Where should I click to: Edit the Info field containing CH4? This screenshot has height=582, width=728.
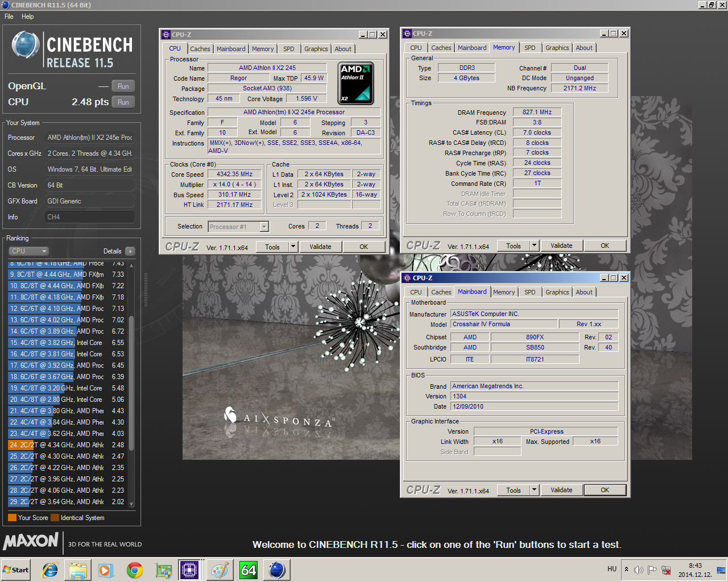click(89, 217)
